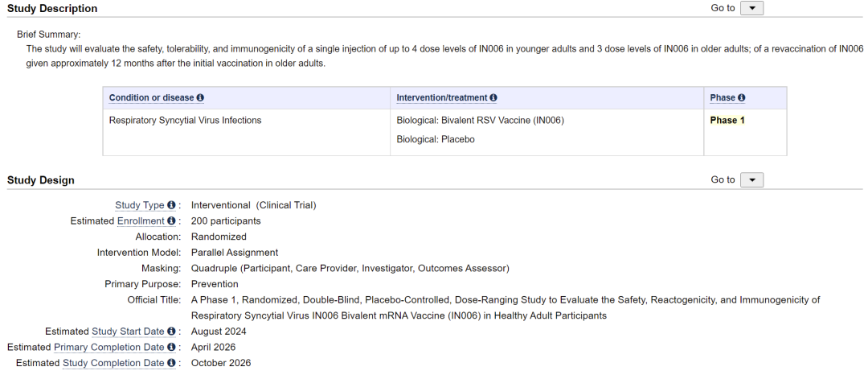Click info icon beside Study Start Date
This screenshot has height=375, width=868.
point(171,332)
